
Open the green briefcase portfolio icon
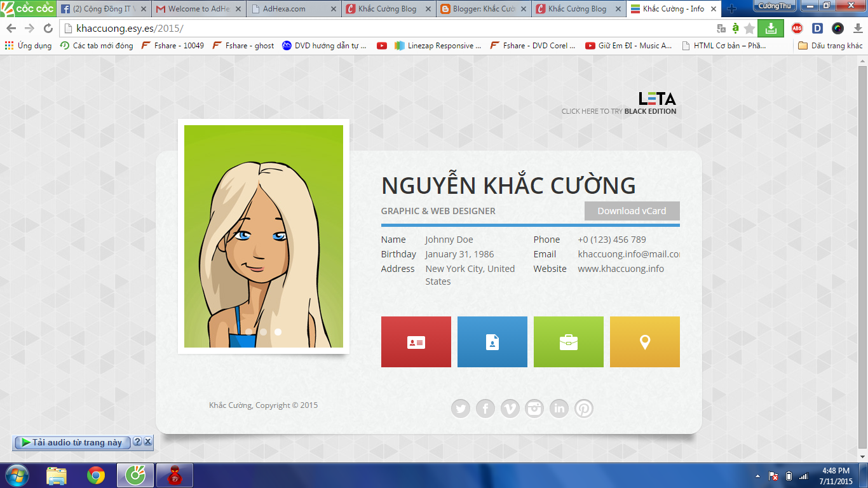pos(568,342)
